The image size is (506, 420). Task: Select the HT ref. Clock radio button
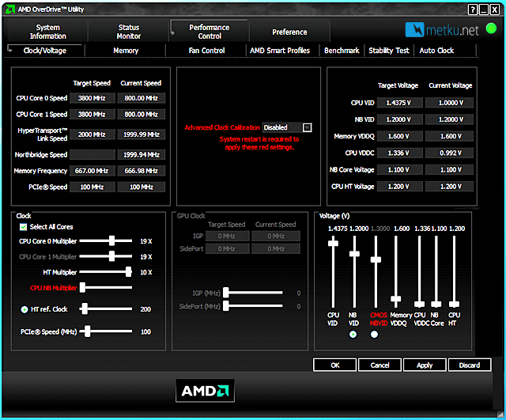click(x=25, y=309)
